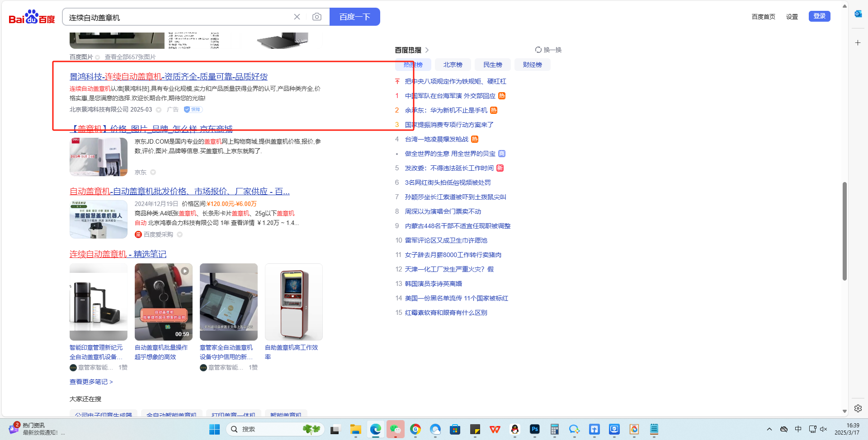Click the 果描智慧盖章机器人 thumbnail
868x440 pixels.
tap(99, 219)
